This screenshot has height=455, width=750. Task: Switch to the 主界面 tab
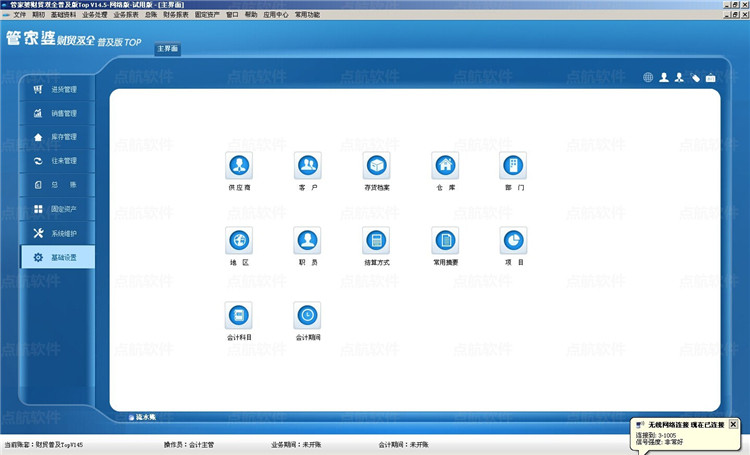[x=168, y=49]
